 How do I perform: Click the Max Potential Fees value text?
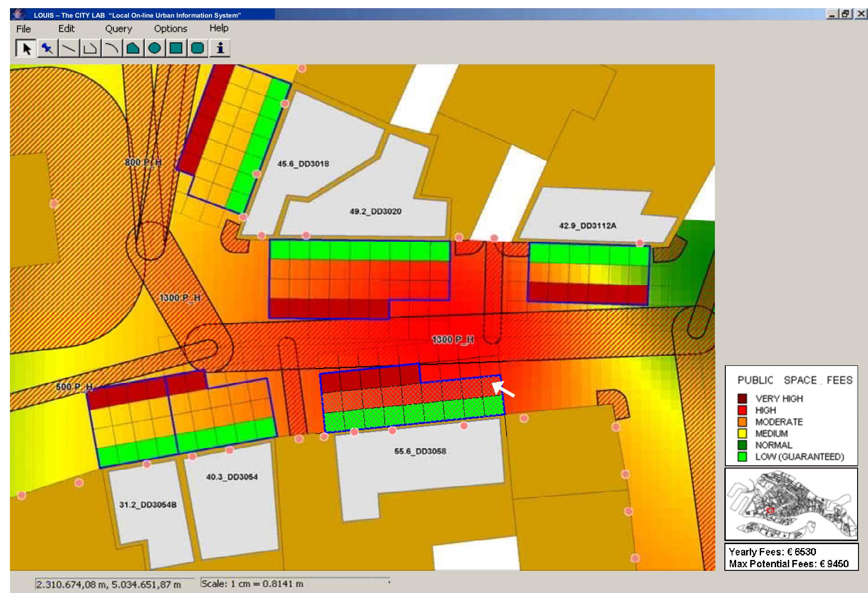(x=789, y=564)
